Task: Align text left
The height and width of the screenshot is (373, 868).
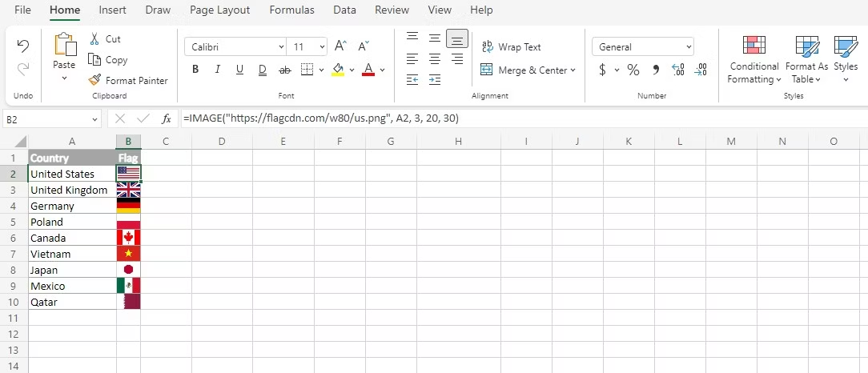Action: point(412,58)
